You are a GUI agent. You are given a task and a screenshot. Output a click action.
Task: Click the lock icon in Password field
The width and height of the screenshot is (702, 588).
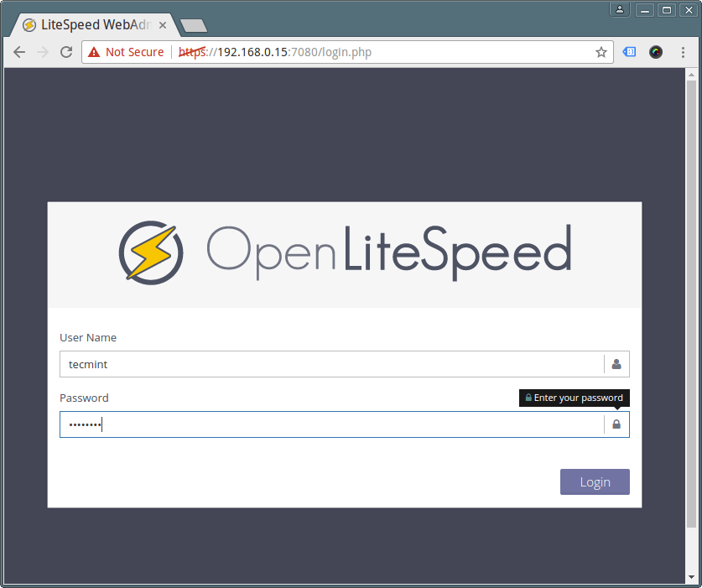click(616, 424)
